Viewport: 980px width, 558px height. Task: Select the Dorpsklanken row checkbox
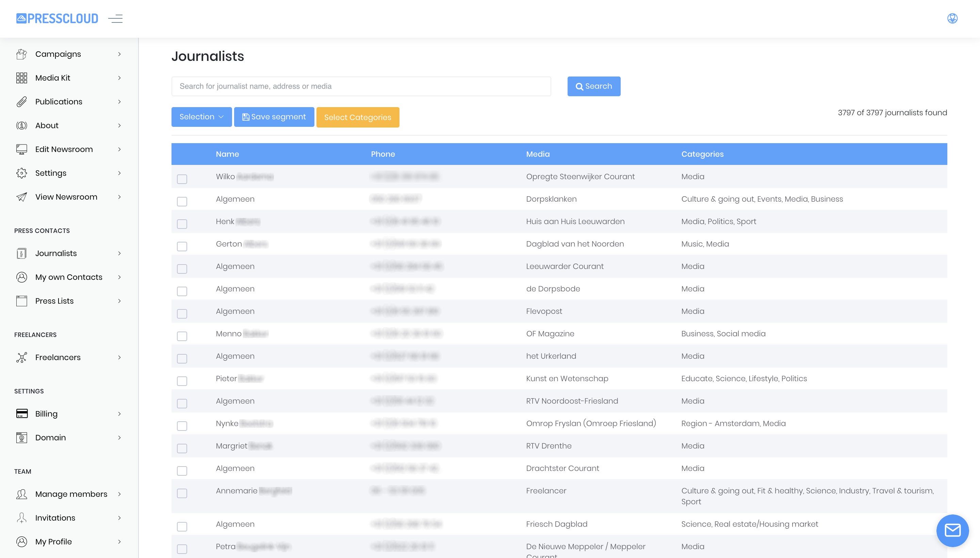(182, 202)
